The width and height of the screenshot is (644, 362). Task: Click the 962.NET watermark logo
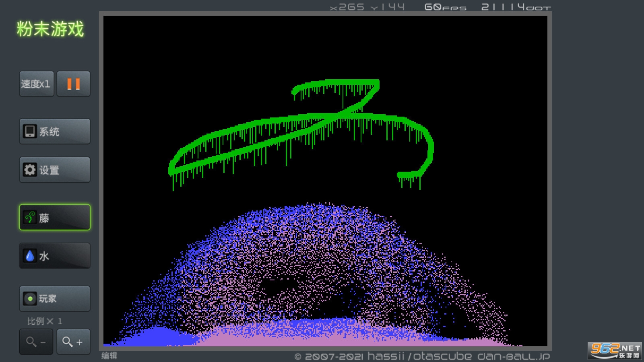coord(615,351)
